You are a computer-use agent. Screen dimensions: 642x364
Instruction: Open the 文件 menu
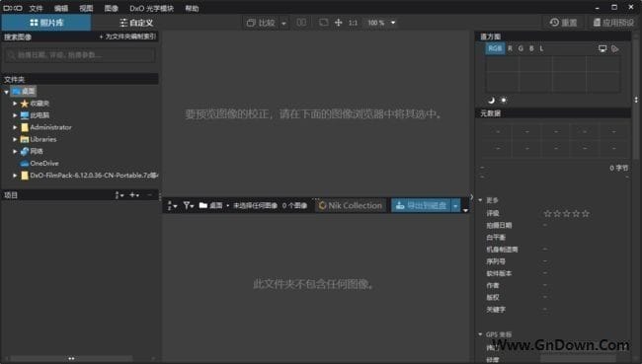pos(36,8)
